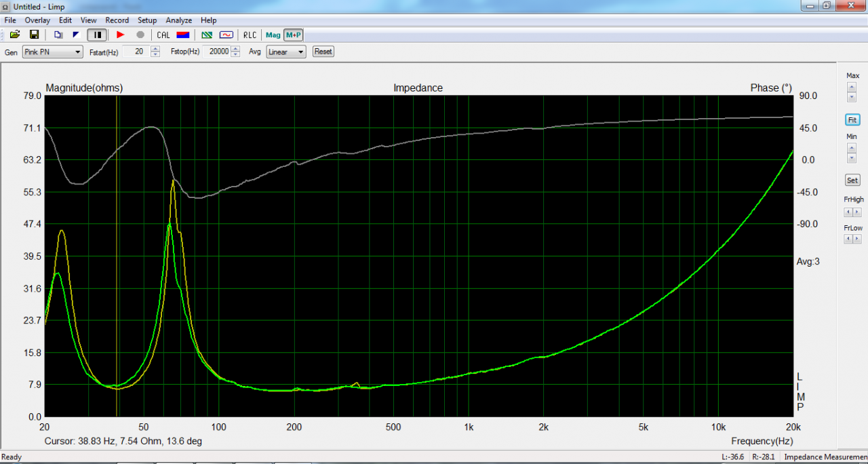Click the Magnitude(ohms) axis label

coord(84,88)
